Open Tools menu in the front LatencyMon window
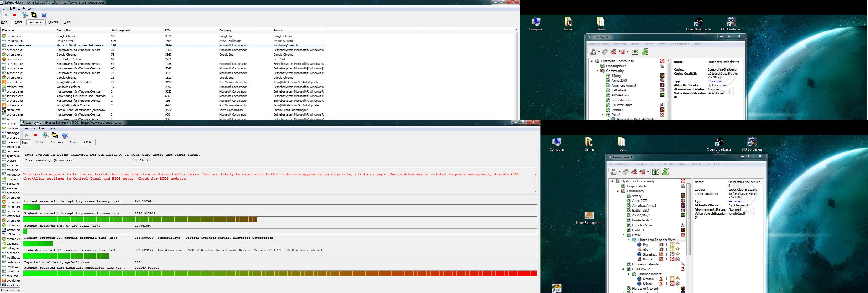868x293 pixels. coord(42,128)
